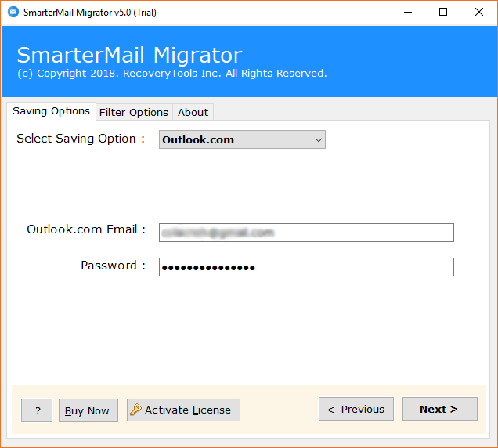The image size is (498, 448).
Task: Minimize the SmarterMail Migrator window
Action: (408, 13)
